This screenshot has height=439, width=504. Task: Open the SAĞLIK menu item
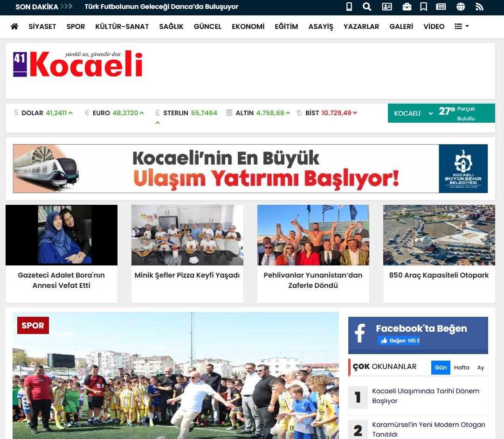171,27
